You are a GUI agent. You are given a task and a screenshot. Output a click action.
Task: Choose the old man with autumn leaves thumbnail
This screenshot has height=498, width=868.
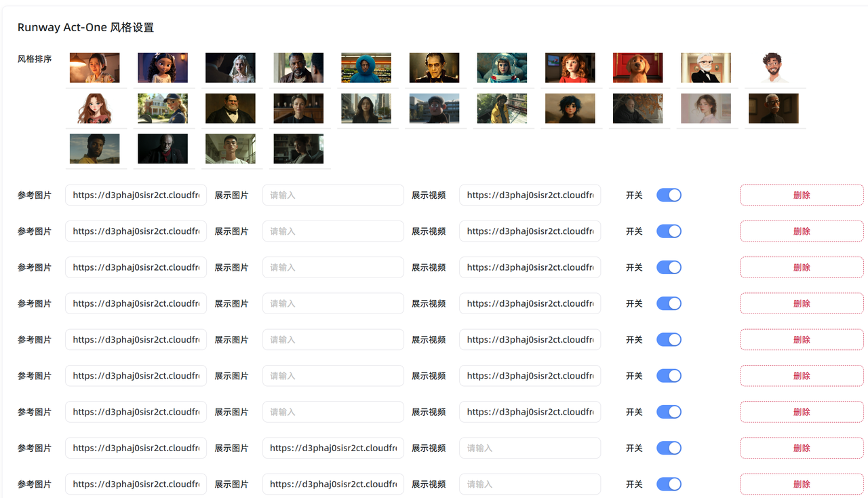point(638,109)
